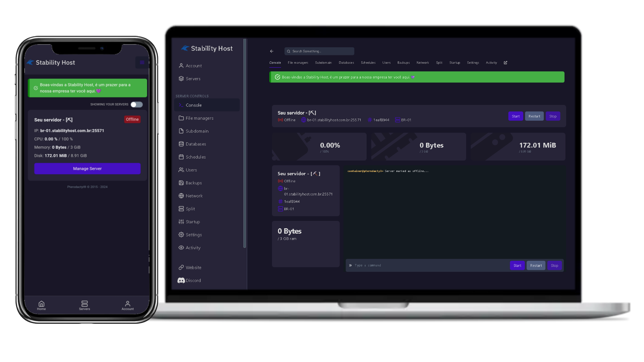The width and height of the screenshot is (644, 362).
Task: Toggle server online/offline status
Action: click(136, 104)
